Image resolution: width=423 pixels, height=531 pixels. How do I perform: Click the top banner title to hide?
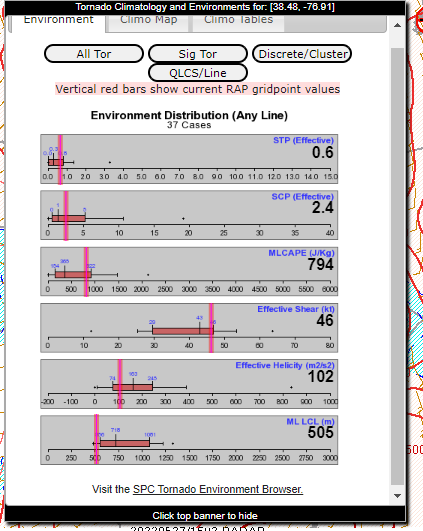coord(205,7)
